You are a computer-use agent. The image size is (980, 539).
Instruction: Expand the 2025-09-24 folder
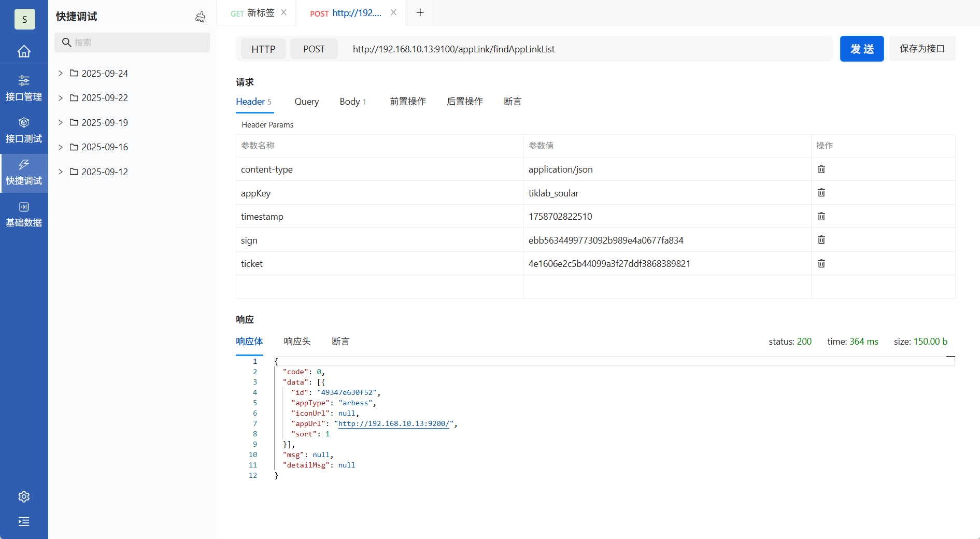click(61, 73)
